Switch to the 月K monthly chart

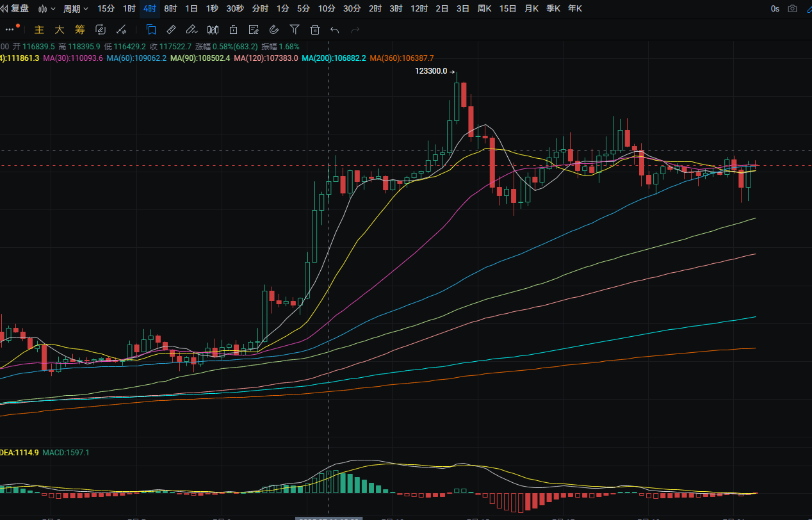(x=532, y=9)
